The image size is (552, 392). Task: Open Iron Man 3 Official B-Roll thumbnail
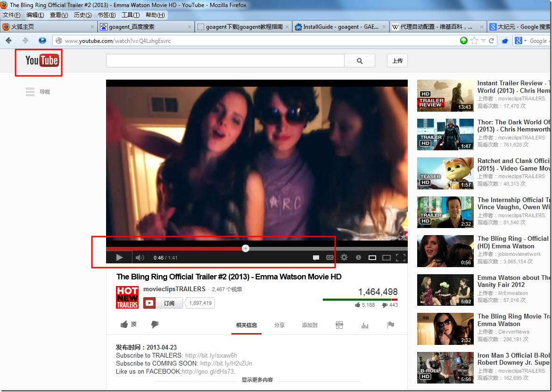(445, 367)
